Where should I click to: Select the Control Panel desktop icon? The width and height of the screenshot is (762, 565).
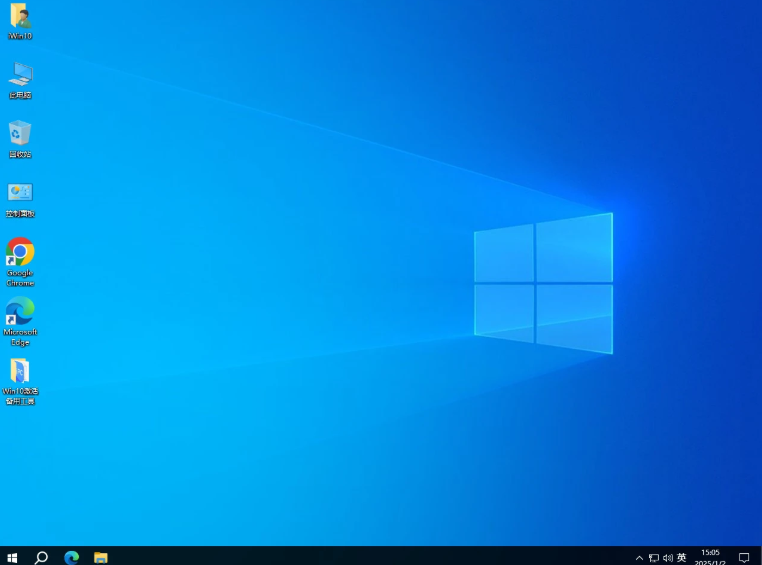point(20,199)
